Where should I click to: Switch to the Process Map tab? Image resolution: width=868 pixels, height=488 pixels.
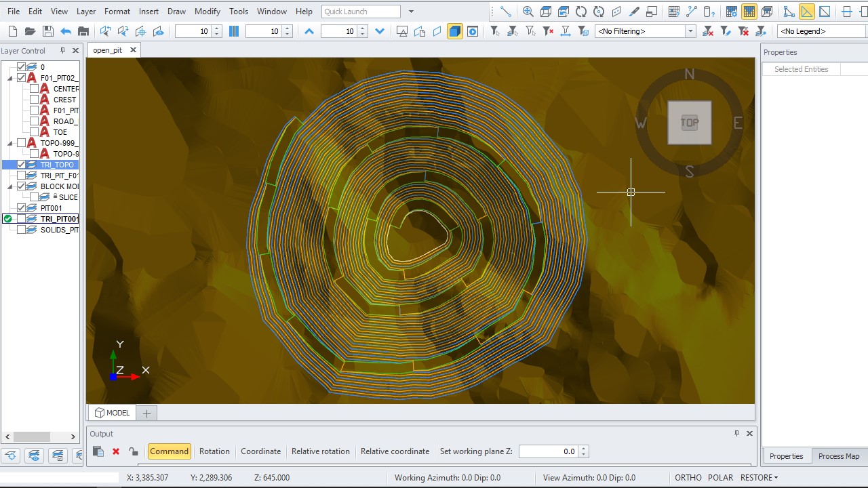click(x=838, y=456)
